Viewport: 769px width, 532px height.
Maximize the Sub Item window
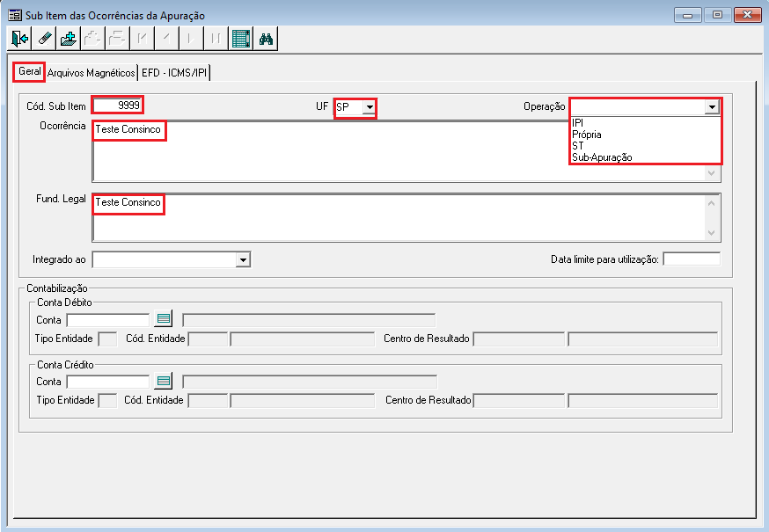tap(717, 15)
